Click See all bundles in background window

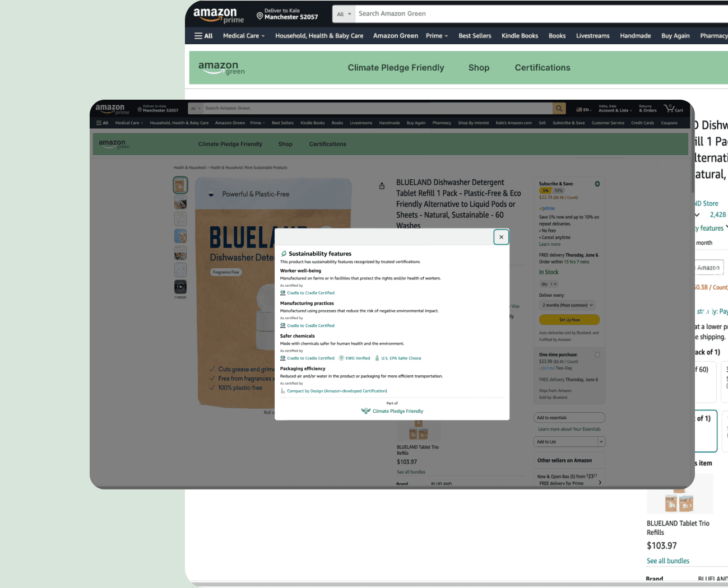pyautogui.click(x=668, y=561)
